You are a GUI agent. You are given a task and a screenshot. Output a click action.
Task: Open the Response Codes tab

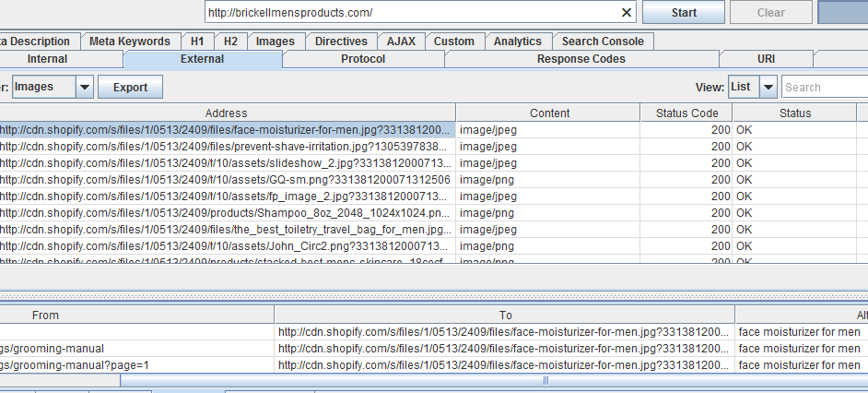coord(581,59)
